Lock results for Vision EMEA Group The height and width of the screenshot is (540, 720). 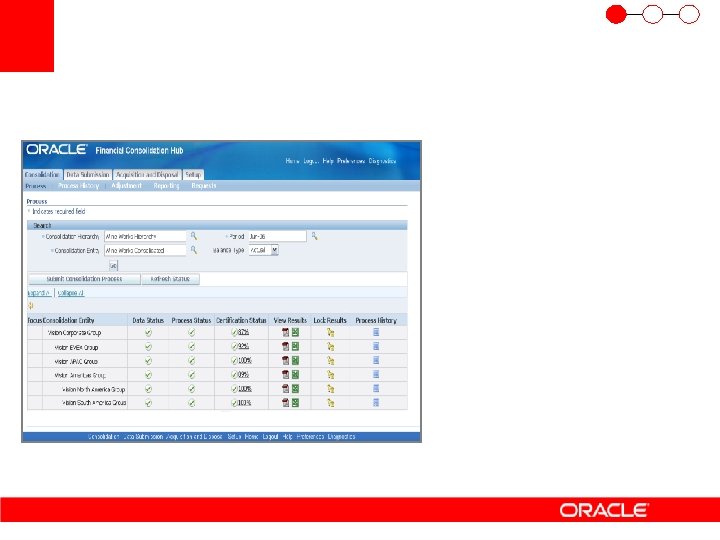coord(330,347)
